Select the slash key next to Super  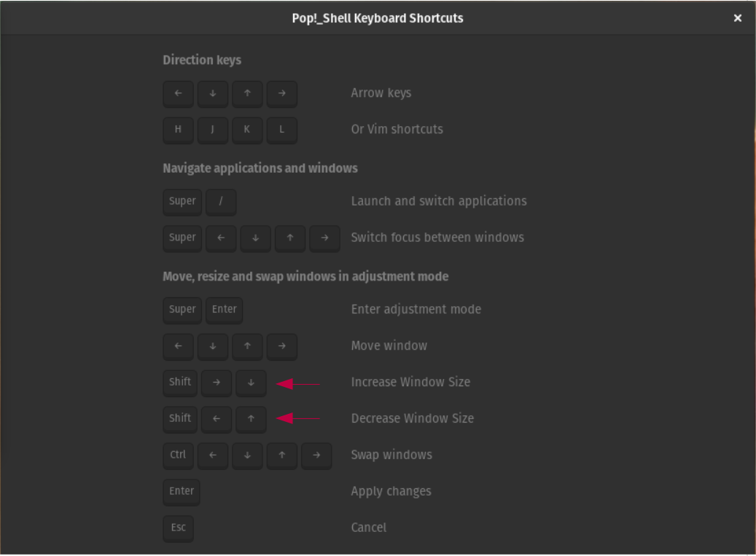(x=221, y=202)
